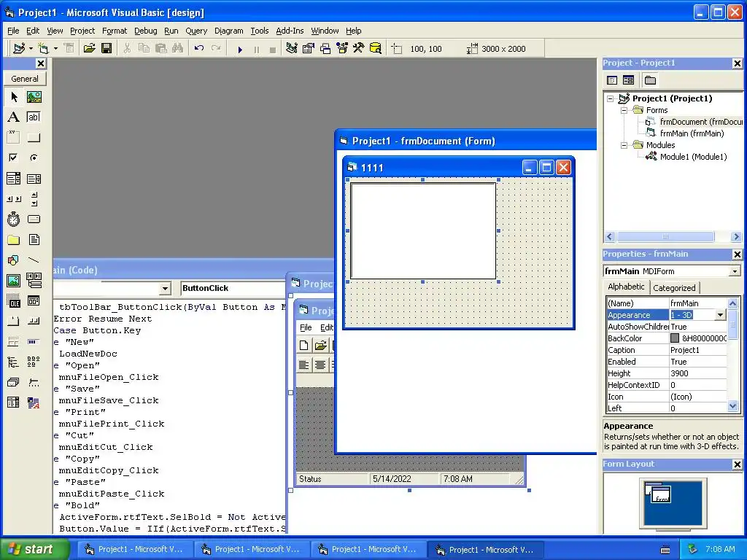
Task: Open the Add-Ins menu
Action: [290, 31]
